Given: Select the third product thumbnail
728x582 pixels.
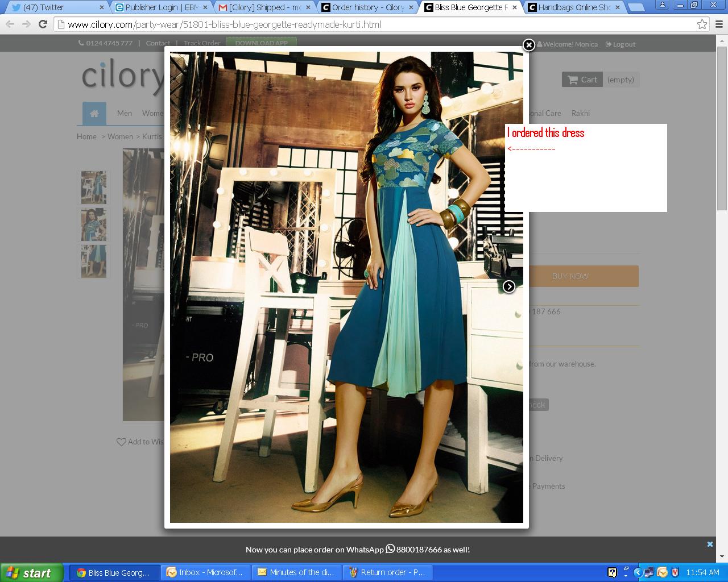Looking at the screenshot, I should tap(93, 261).
